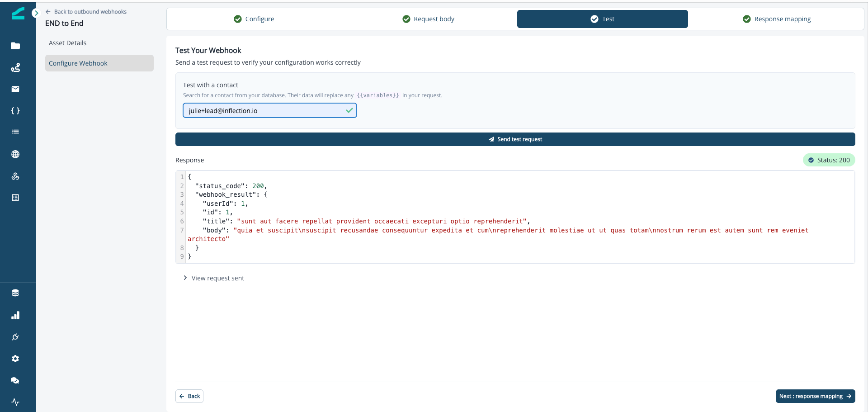
Task: Click the Status: 200 badge
Action: point(829,160)
